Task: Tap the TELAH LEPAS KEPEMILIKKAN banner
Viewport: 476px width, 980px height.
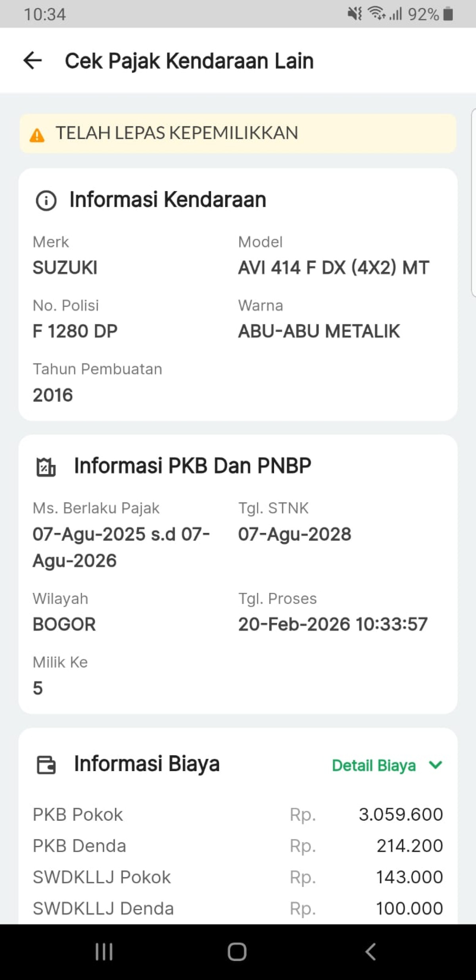Action: click(x=238, y=134)
